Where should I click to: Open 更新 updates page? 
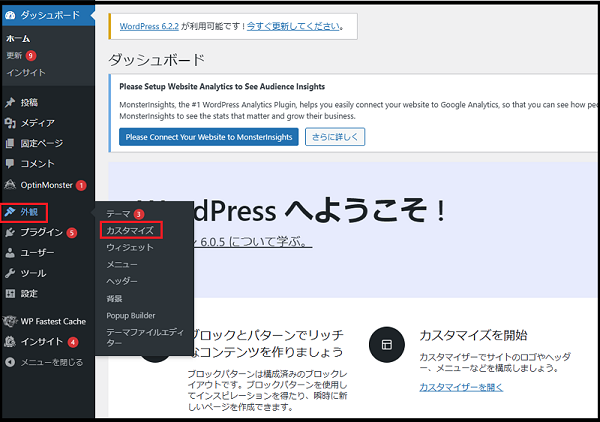coord(14,55)
